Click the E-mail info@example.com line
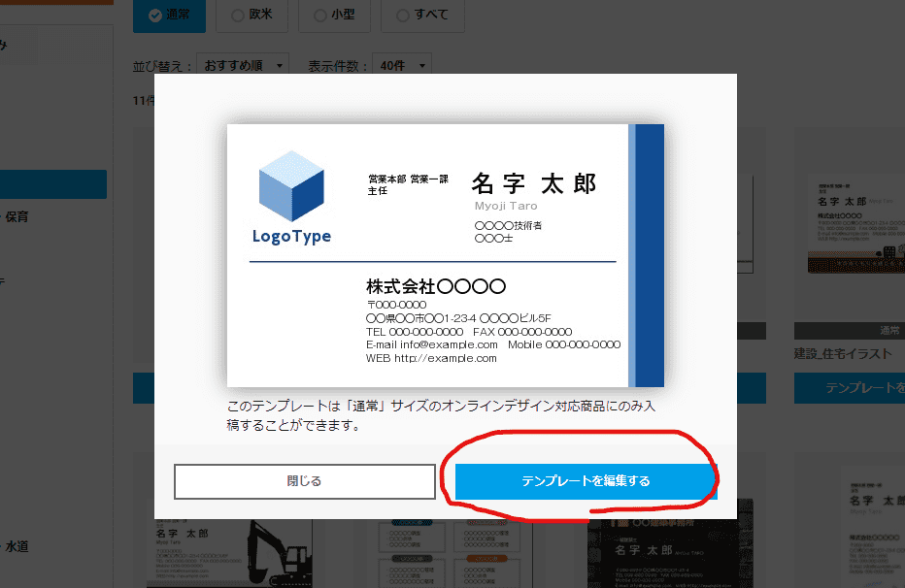 432,344
